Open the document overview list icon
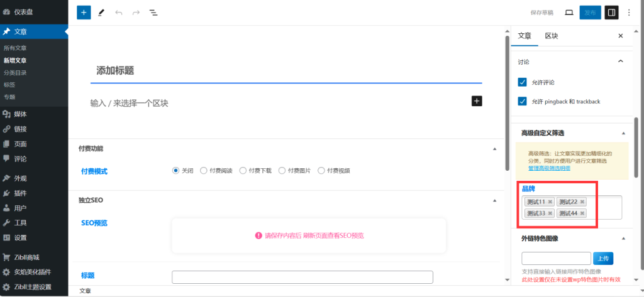Screen dimensions: 644x297 point(153,13)
